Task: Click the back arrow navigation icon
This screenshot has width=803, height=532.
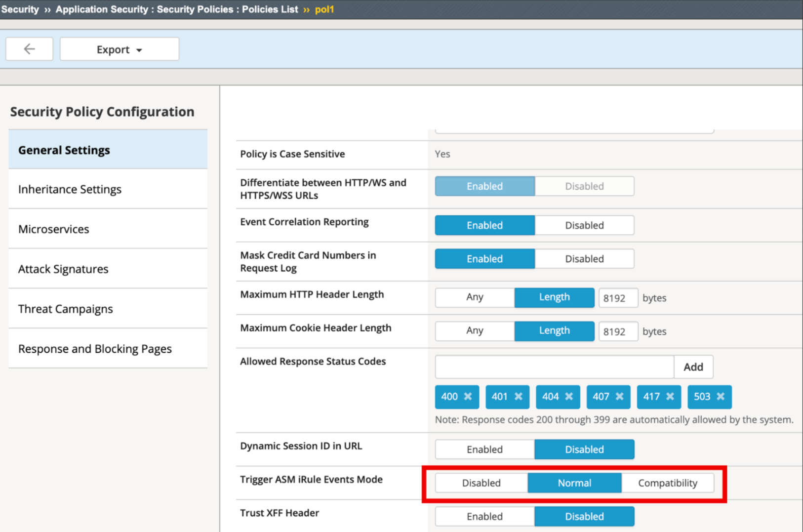Action: [x=29, y=48]
